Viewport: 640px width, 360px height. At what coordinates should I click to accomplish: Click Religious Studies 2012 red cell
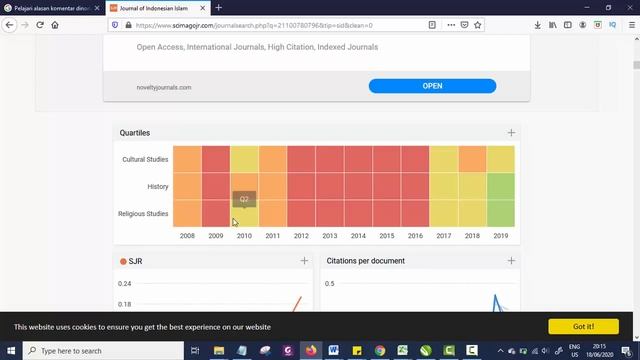tap(301, 213)
